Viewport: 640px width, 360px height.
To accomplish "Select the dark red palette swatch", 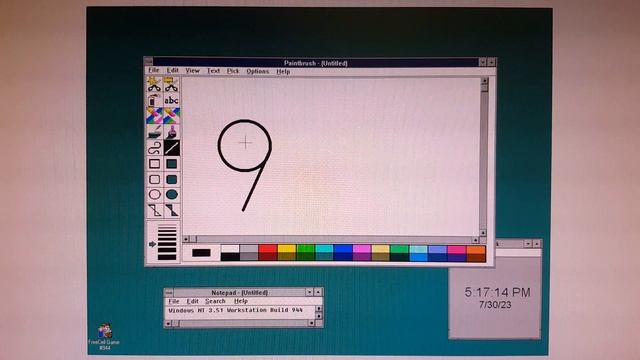I will click(268, 257).
